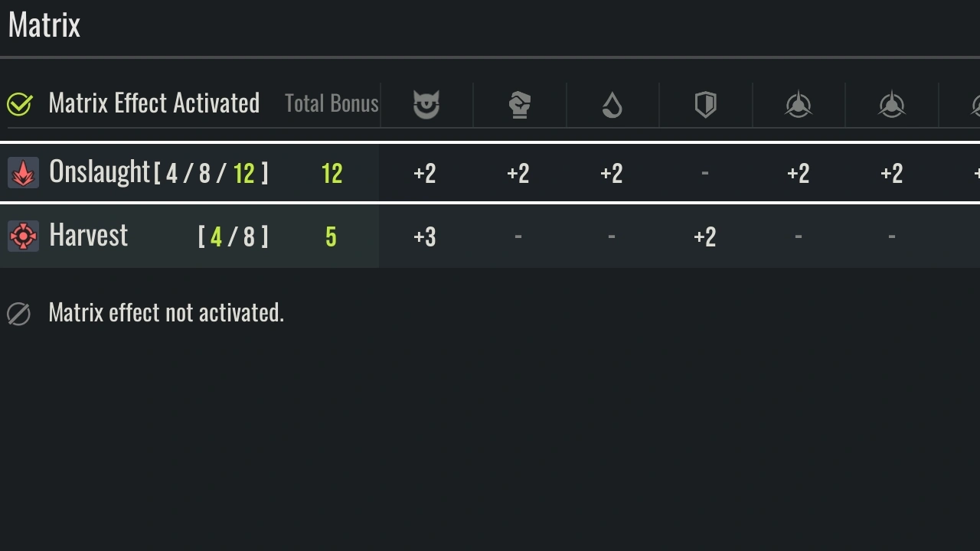Click the red Harvest crosshair icon

pyautogui.click(x=23, y=236)
